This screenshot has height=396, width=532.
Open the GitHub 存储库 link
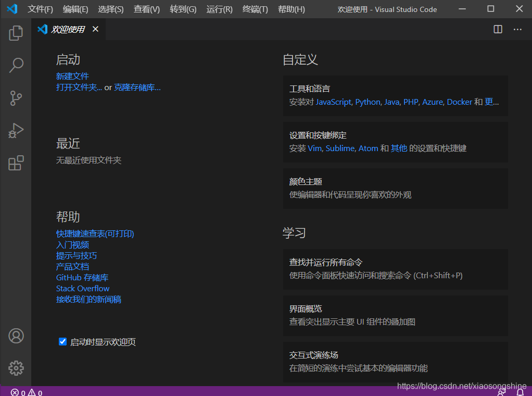(x=82, y=278)
